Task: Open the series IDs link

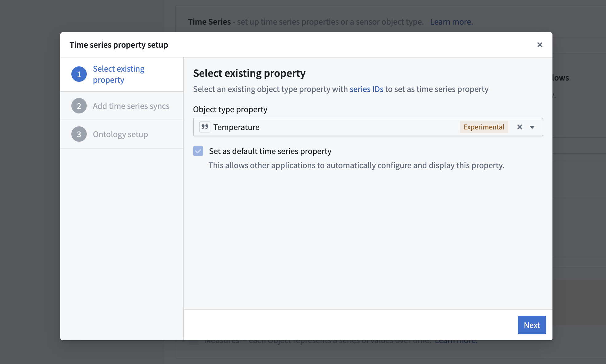Action: tap(366, 89)
